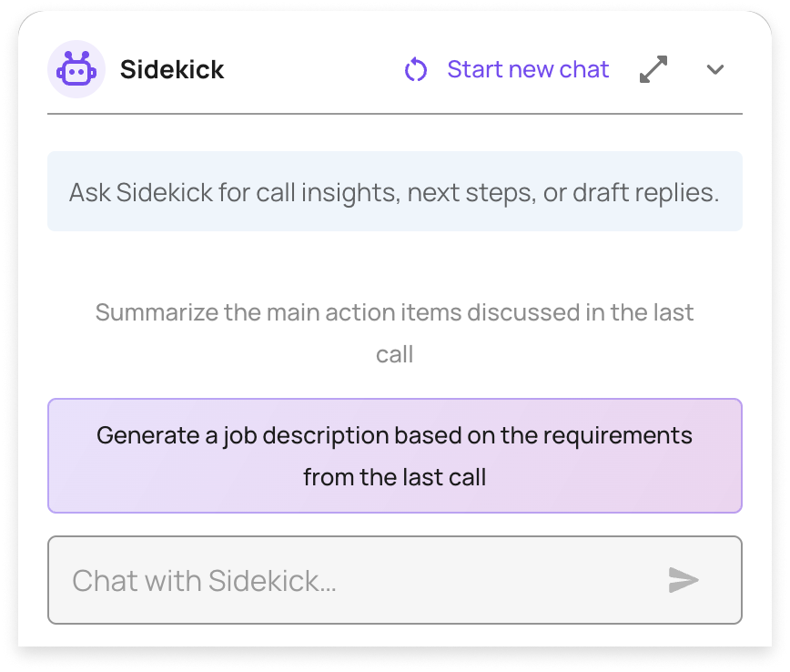The width and height of the screenshot is (790, 672).
Task: Select the refresh icon beside Start new chat
Action: [x=414, y=69]
